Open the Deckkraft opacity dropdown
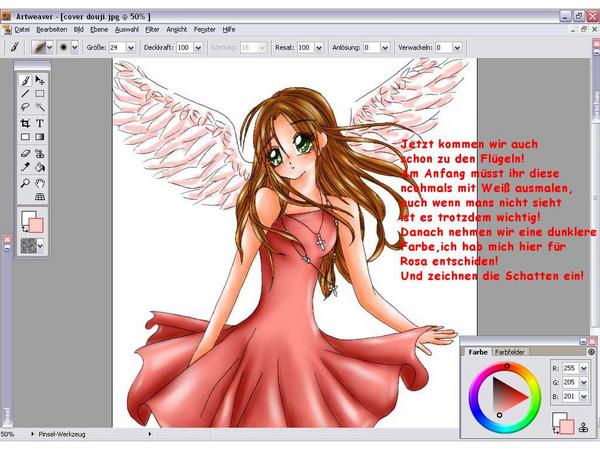This screenshot has width=600, height=450. coord(198,48)
